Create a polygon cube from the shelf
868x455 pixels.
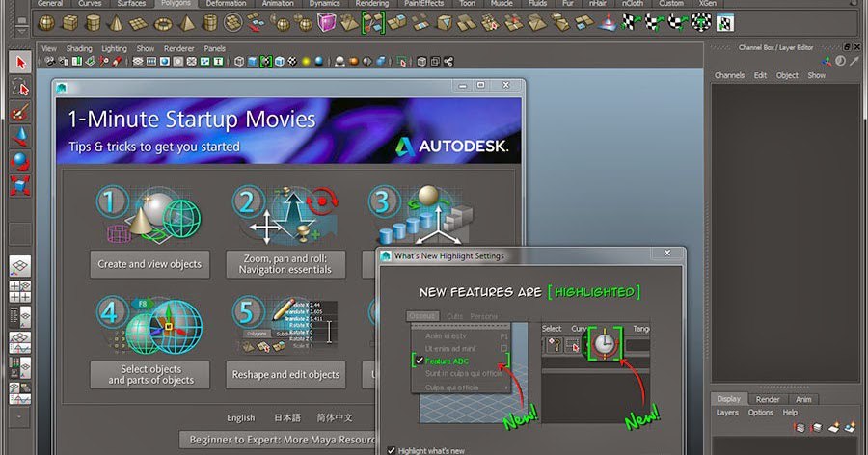click(x=69, y=23)
